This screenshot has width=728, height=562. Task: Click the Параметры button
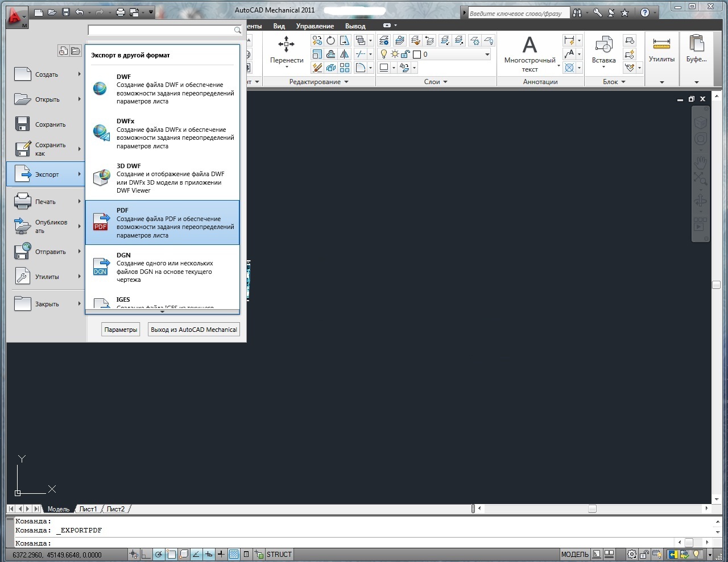[121, 330]
